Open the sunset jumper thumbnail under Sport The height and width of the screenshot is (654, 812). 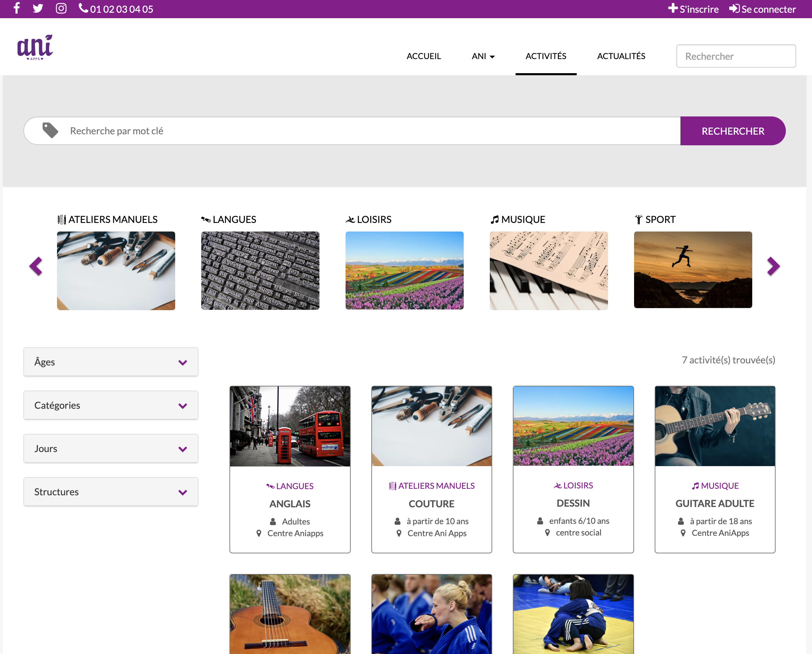(693, 270)
